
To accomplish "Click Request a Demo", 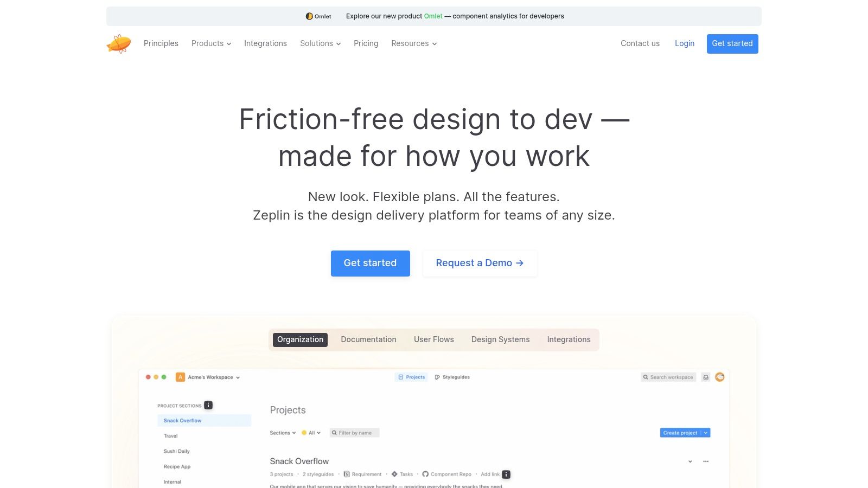I will [480, 264].
